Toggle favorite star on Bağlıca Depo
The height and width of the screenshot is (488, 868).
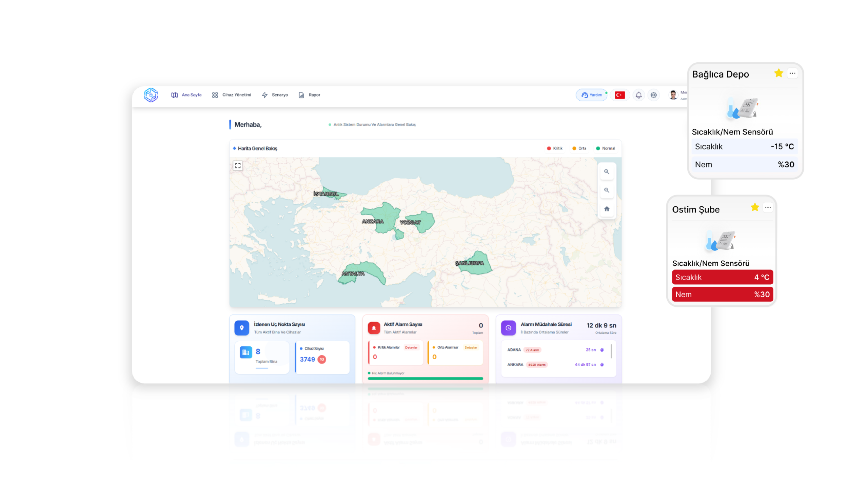(778, 73)
